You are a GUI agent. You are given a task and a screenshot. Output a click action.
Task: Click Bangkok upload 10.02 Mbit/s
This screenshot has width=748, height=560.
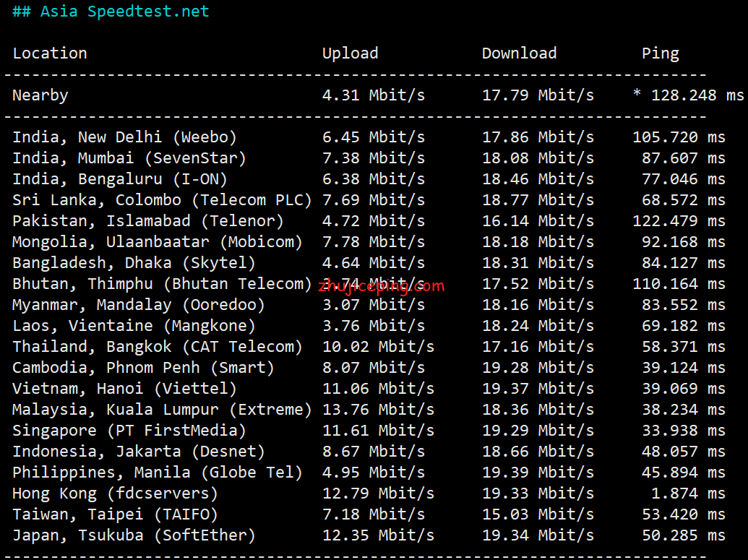(x=378, y=347)
